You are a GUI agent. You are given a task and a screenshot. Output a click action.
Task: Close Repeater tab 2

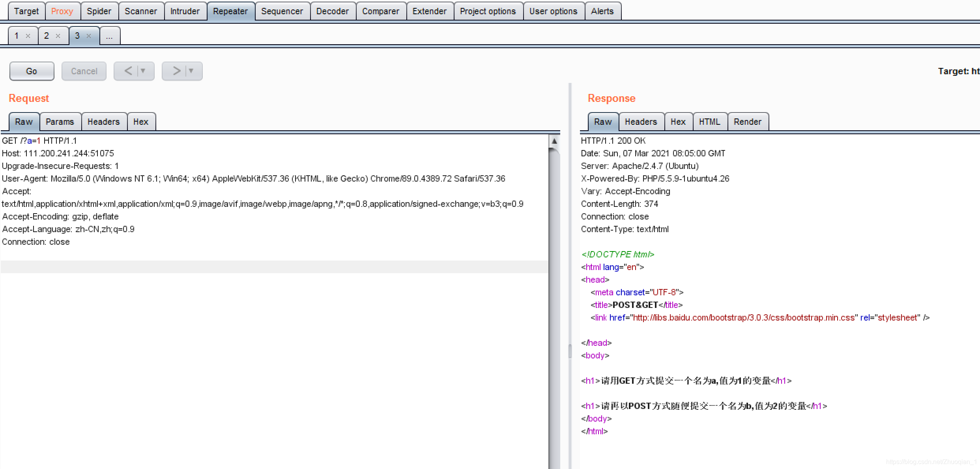pyautogui.click(x=58, y=36)
